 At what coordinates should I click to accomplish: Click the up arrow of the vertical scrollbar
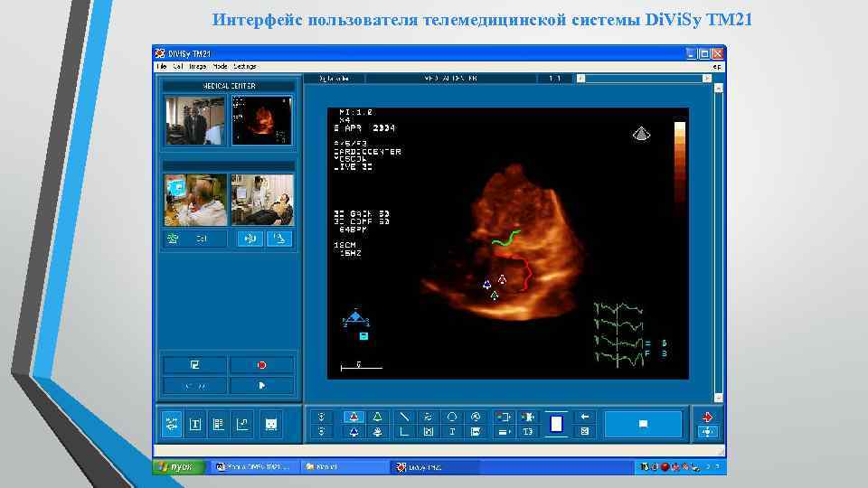coord(719,88)
